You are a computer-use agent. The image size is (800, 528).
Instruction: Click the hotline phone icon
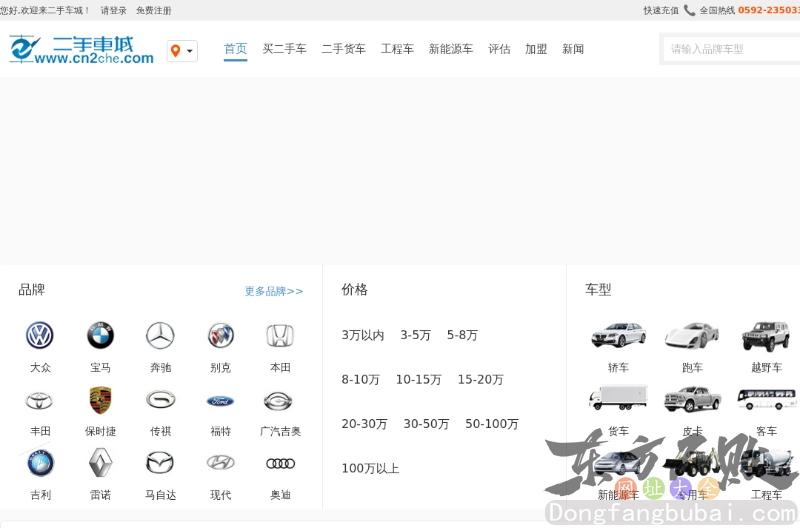coord(689,10)
